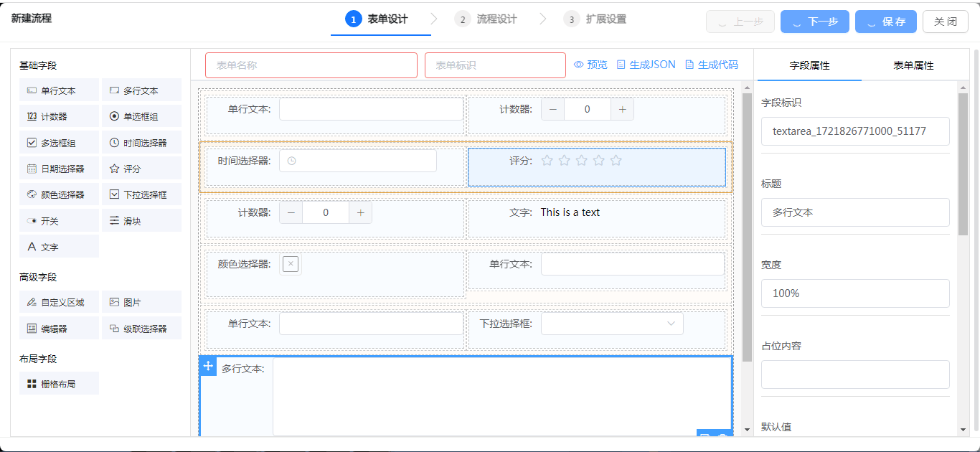Click the 单行文本 input beside 颜色选择器
Image resolution: width=980 pixels, height=452 pixels.
633,264
